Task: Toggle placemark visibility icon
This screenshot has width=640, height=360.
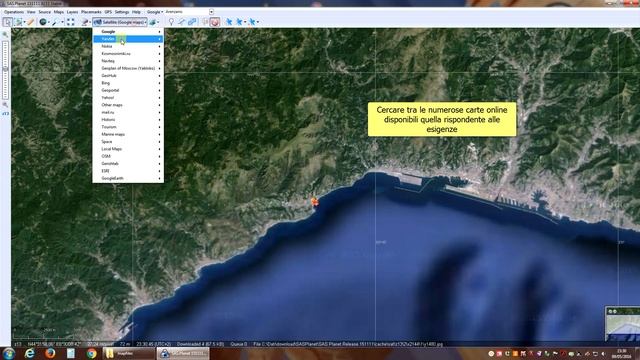Action: (205, 22)
